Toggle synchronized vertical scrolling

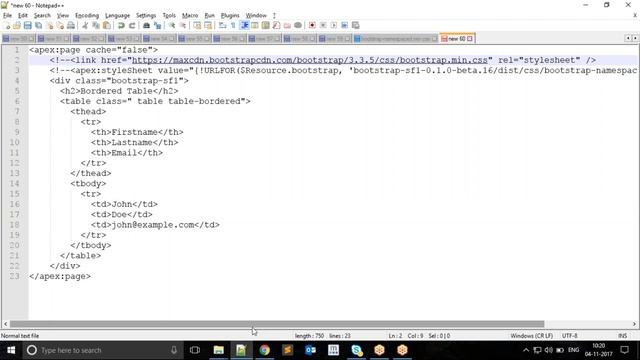click(x=197, y=25)
